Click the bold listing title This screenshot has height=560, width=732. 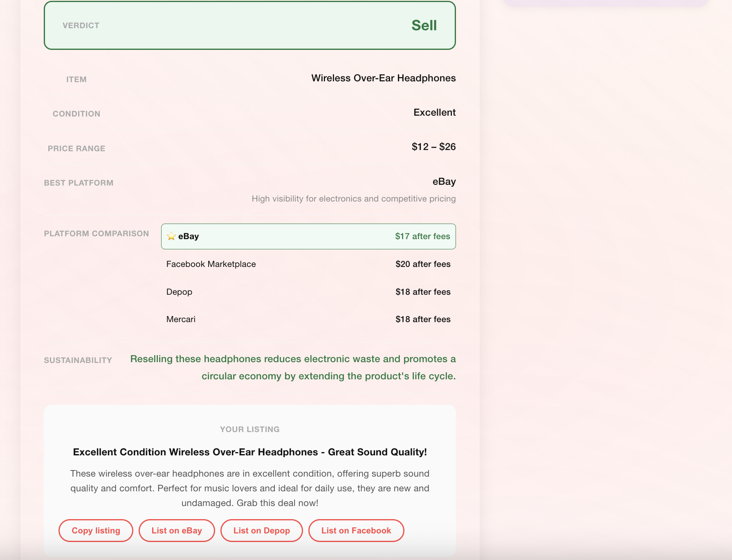(x=250, y=452)
